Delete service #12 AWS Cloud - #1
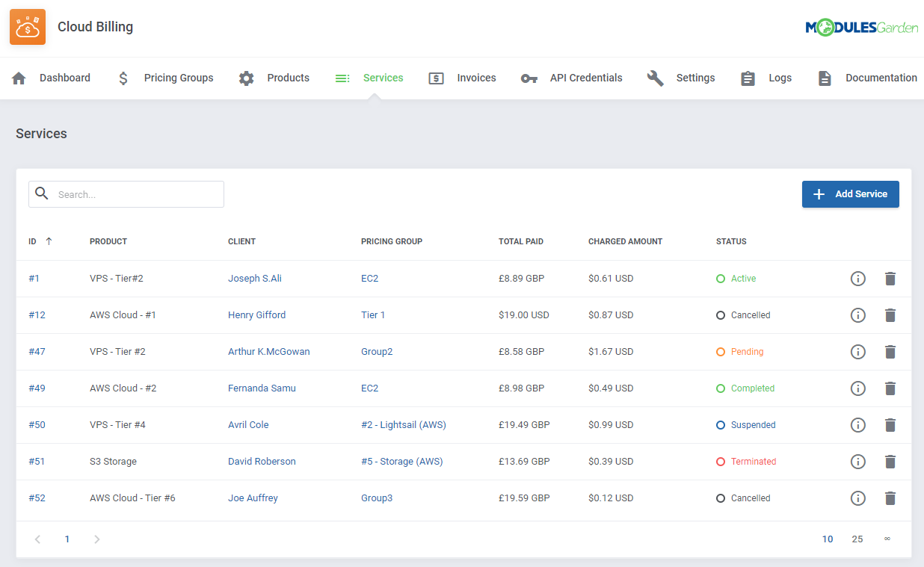This screenshot has height=567, width=924. click(890, 315)
